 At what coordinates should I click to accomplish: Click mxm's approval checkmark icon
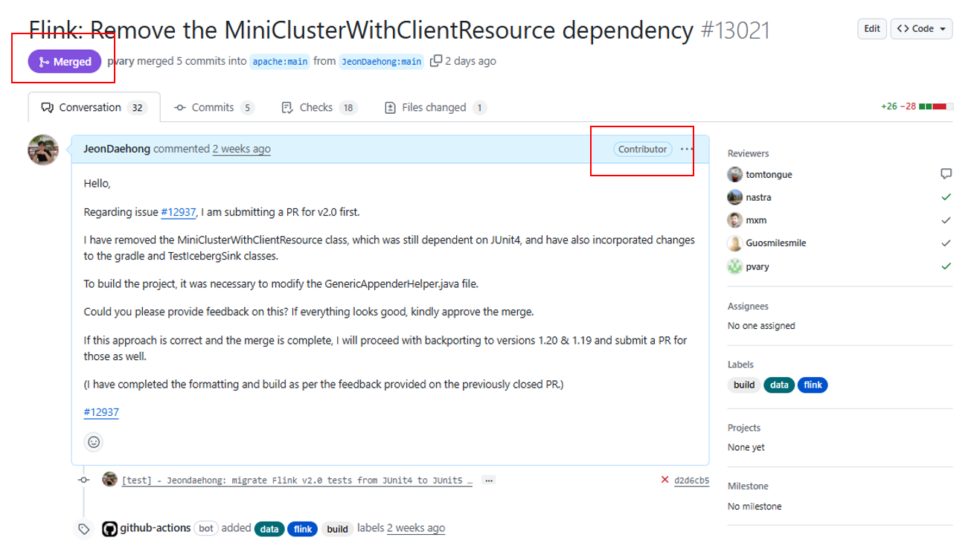click(x=946, y=220)
